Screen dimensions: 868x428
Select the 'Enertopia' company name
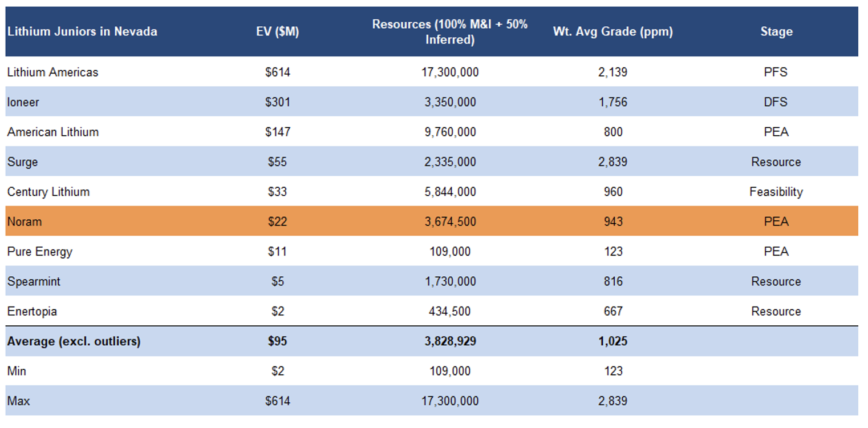[32, 312]
